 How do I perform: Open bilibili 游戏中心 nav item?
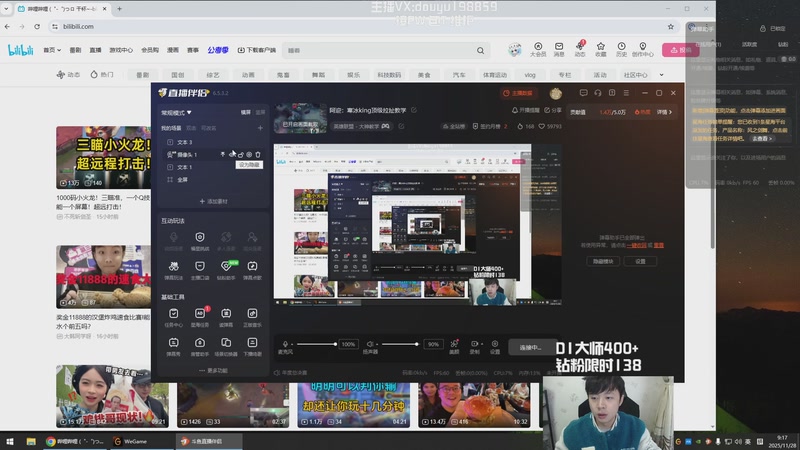pyautogui.click(x=121, y=50)
